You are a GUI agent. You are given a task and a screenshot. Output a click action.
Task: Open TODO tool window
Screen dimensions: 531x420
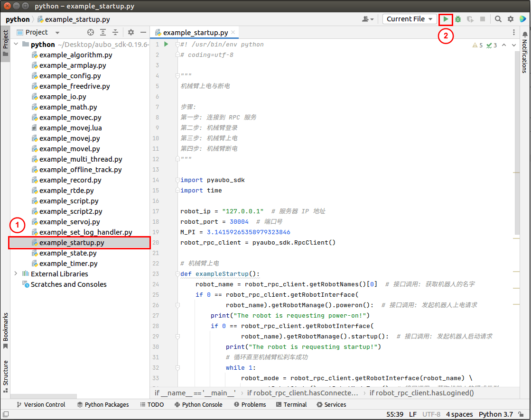pyautogui.click(x=152, y=404)
